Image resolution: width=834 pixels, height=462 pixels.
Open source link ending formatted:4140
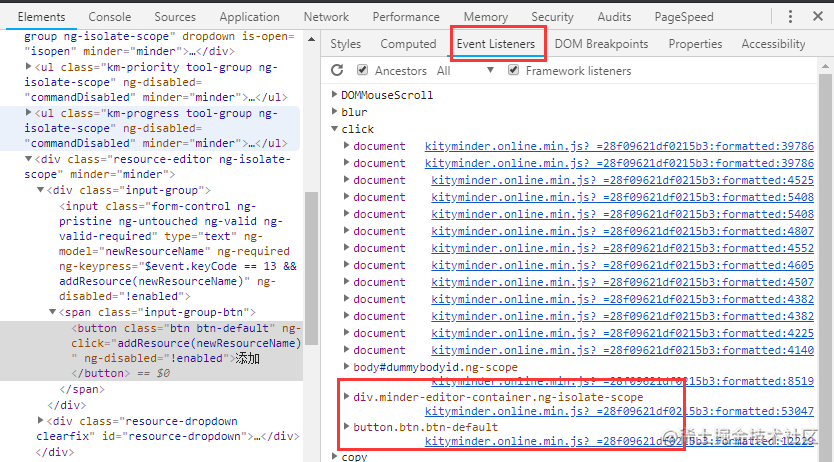(x=622, y=350)
